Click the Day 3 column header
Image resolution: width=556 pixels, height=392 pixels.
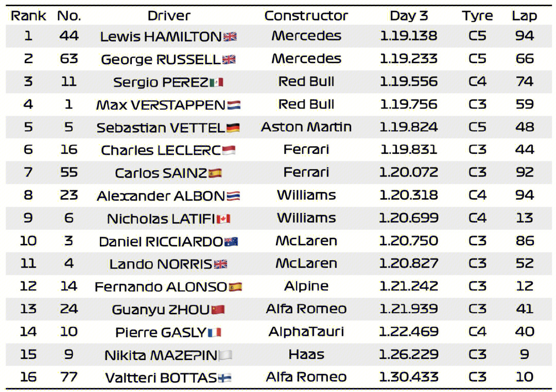pos(408,15)
